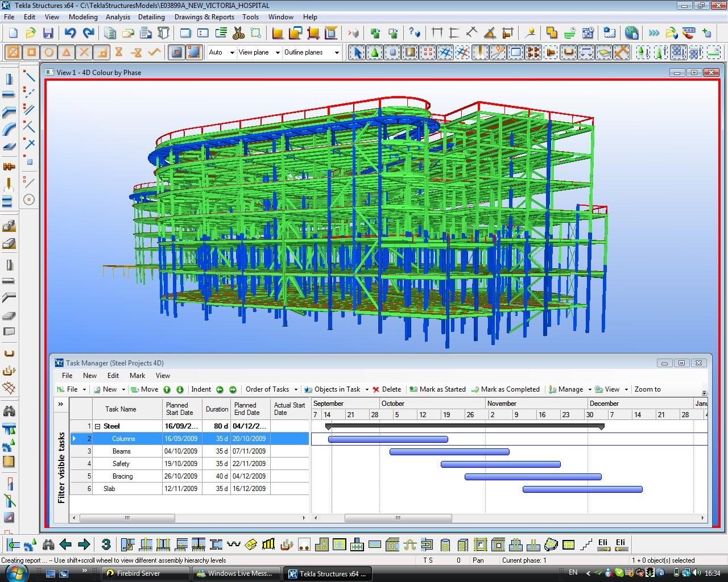Open the Objects in Task dropdown arrow

(367, 389)
